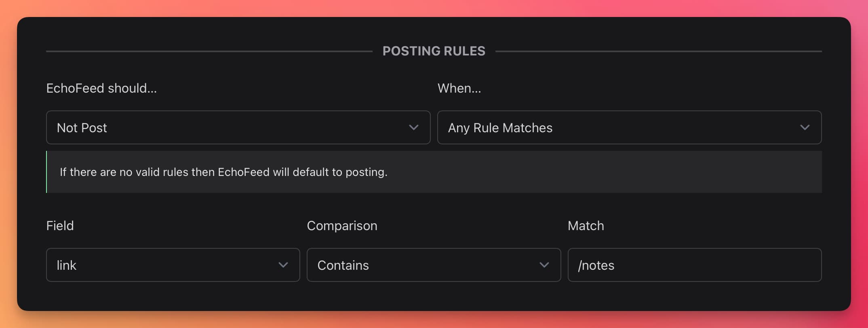This screenshot has width=868, height=328.
Task: Click the divider line left of 'POSTING RULES'
Action: [209, 51]
